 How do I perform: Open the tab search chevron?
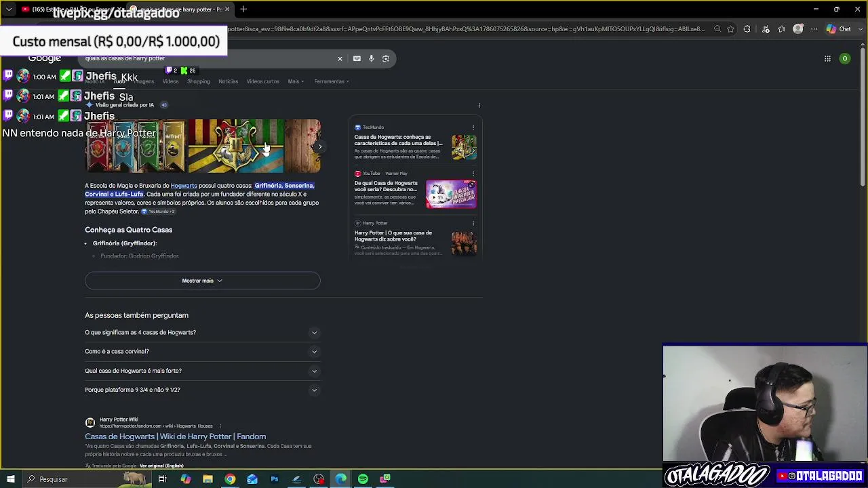pos(9,9)
